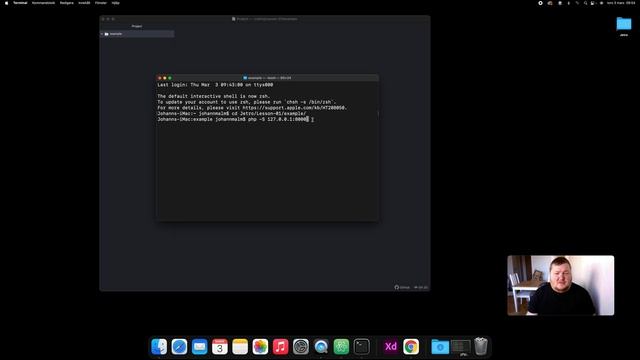Open the Hjälp menu
The height and width of the screenshot is (360, 640).
(x=116, y=3)
